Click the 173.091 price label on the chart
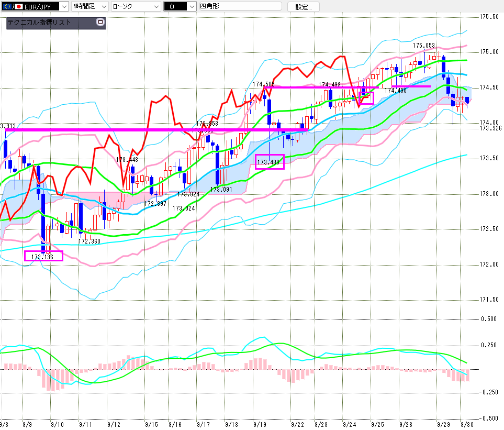 coord(221,189)
